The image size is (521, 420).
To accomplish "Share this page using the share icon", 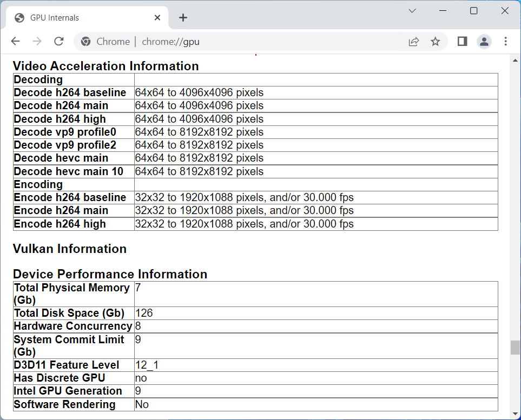I will 414,42.
